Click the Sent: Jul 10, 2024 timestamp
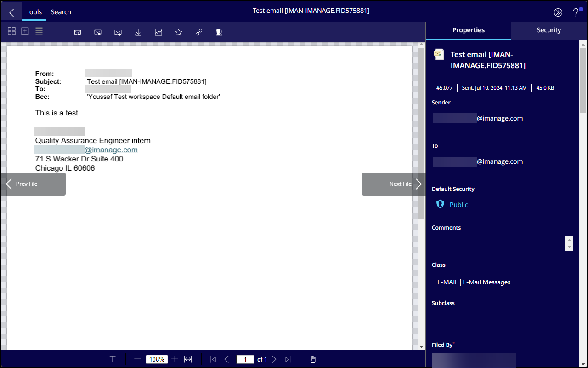 point(494,88)
